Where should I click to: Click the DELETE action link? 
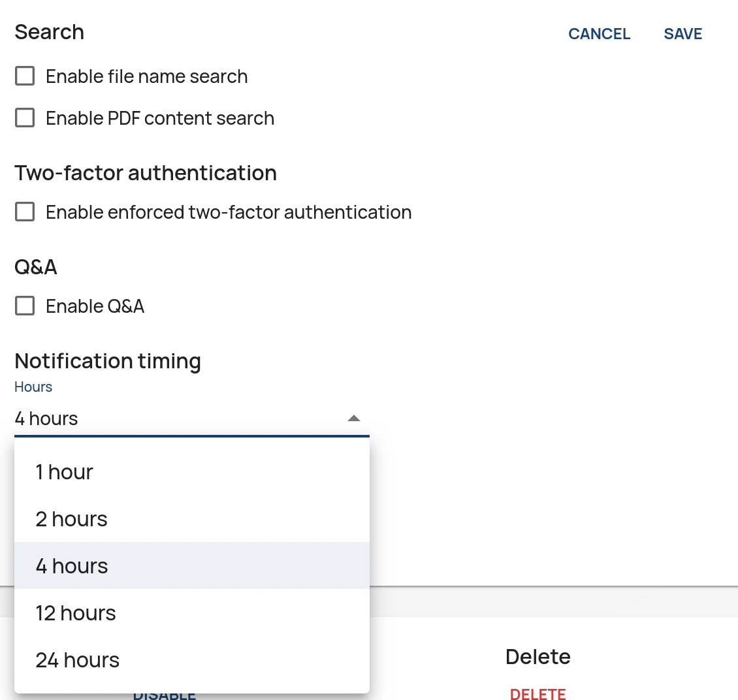point(537,693)
